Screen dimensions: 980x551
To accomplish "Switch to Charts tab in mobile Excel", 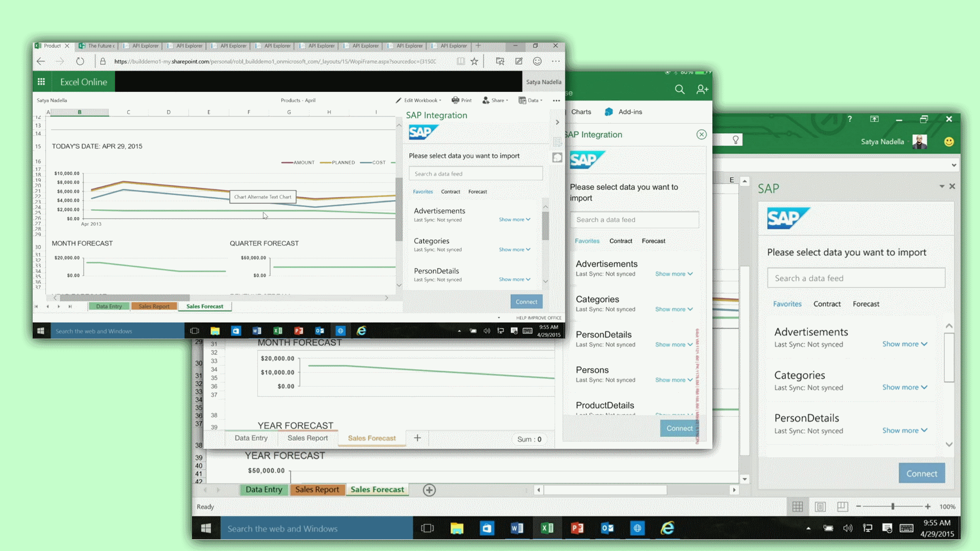I will 581,112.
